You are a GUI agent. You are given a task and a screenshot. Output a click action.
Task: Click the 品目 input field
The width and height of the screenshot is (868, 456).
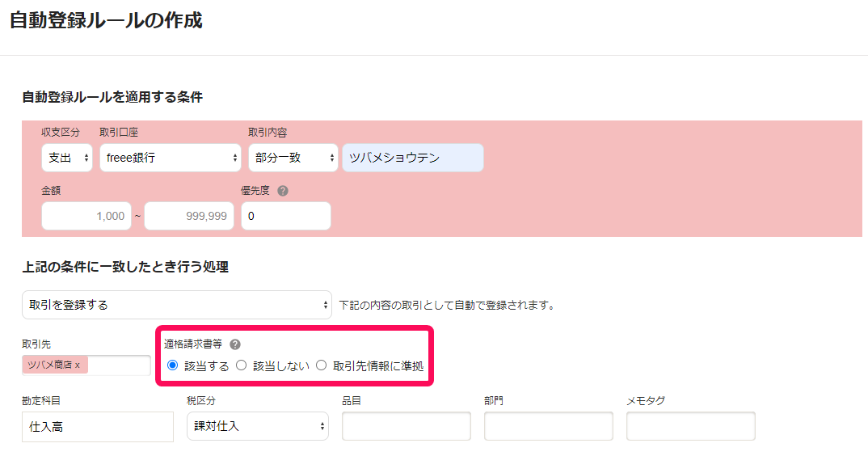(407, 426)
